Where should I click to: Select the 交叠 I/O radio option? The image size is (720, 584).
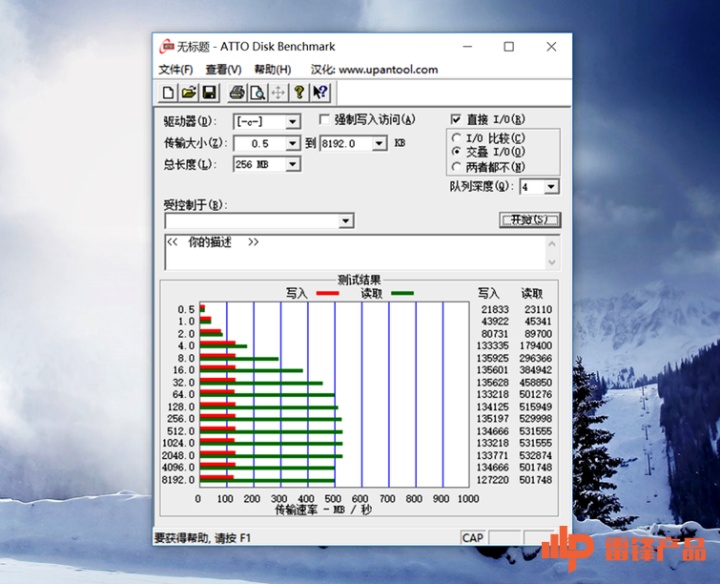click(x=456, y=152)
